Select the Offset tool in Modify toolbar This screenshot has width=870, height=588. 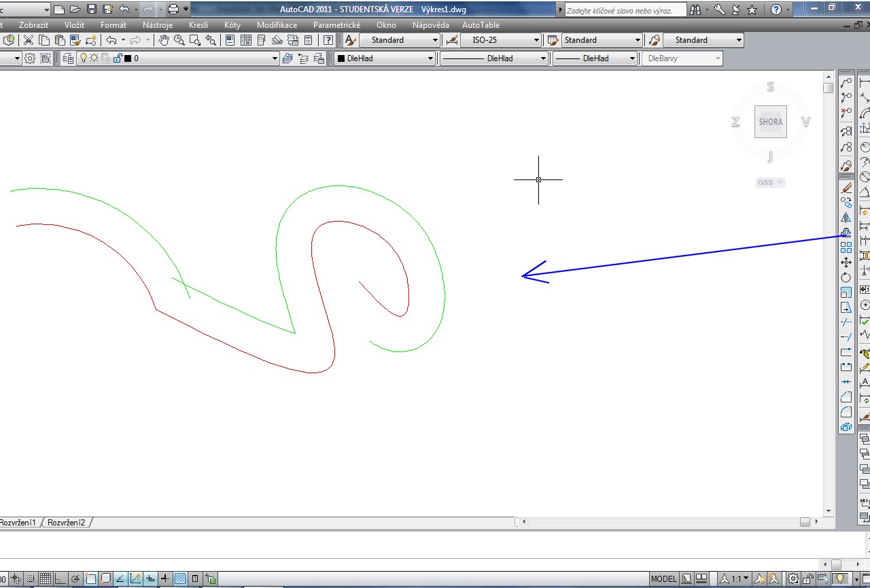(846, 232)
